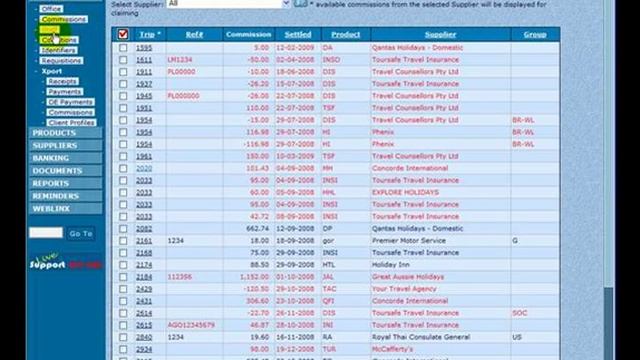
Task: Tick the checkbox for trip 1611
Action: pos(123,60)
